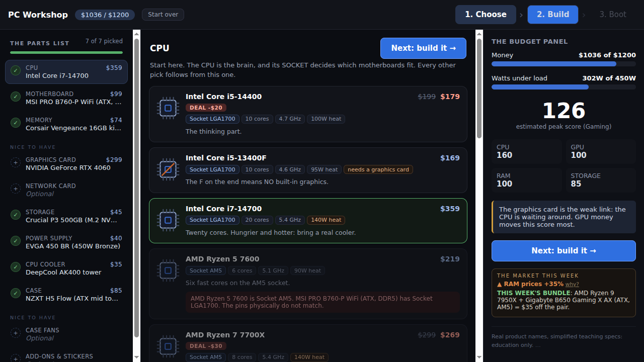Click the AMD Ryzen 5 7600 chip icon
The image size is (644, 362).
(x=168, y=270)
